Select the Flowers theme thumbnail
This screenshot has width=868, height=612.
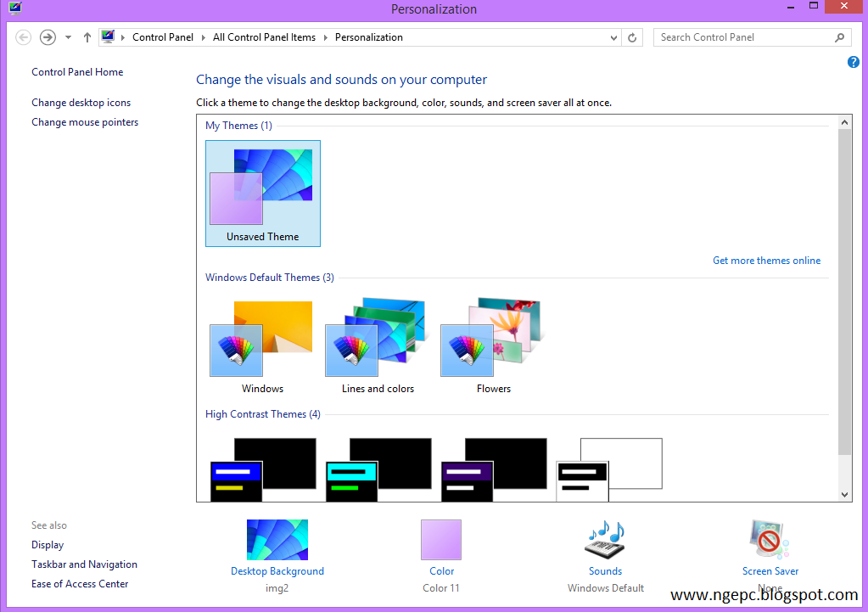[493, 336]
